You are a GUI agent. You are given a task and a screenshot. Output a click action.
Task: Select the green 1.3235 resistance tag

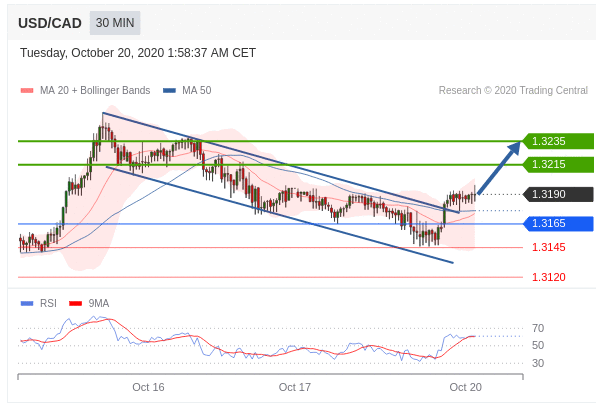click(558, 141)
